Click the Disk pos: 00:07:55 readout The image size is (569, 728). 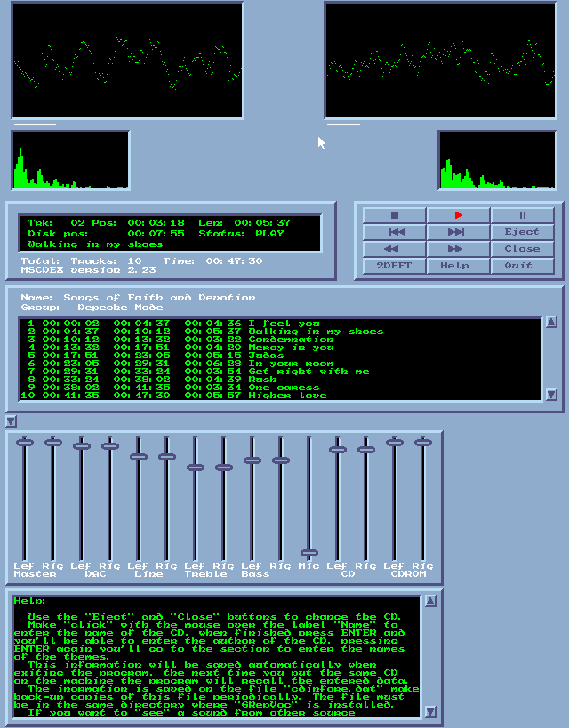[106, 234]
